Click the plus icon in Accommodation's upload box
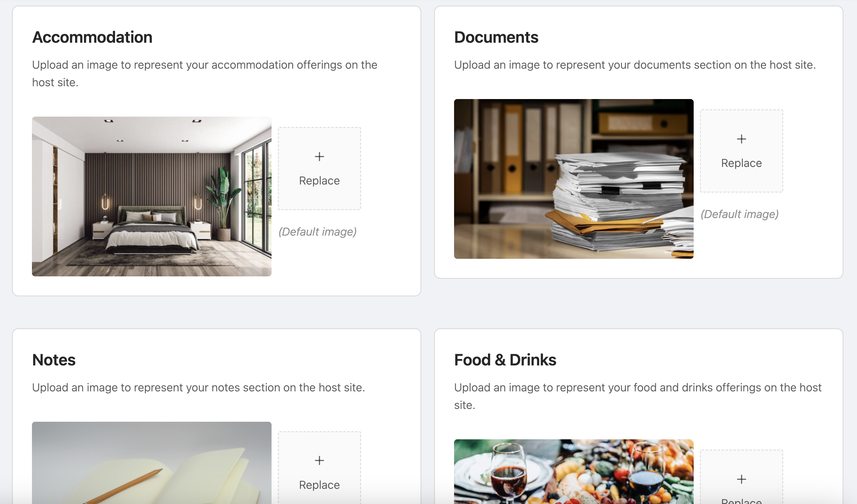This screenshot has height=504, width=857. pyautogui.click(x=319, y=157)
